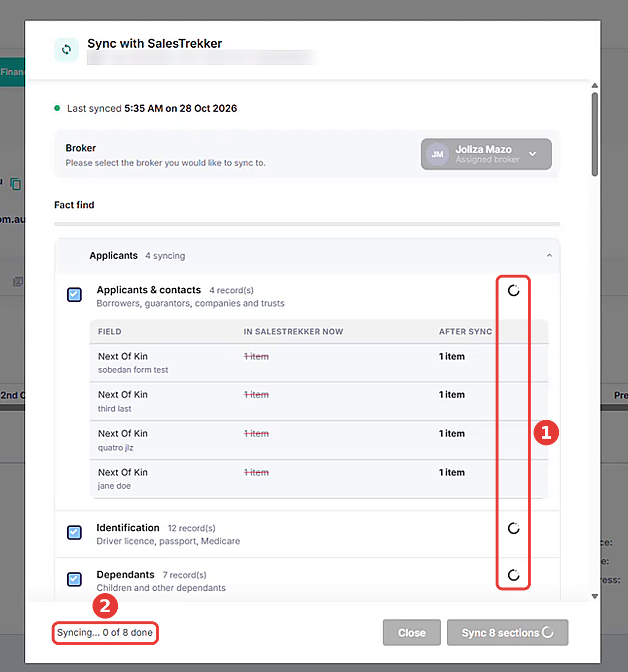Click the Next Of Kin row for quatro jlz
The width and height of the screenshot is (628, 672).
319,440
